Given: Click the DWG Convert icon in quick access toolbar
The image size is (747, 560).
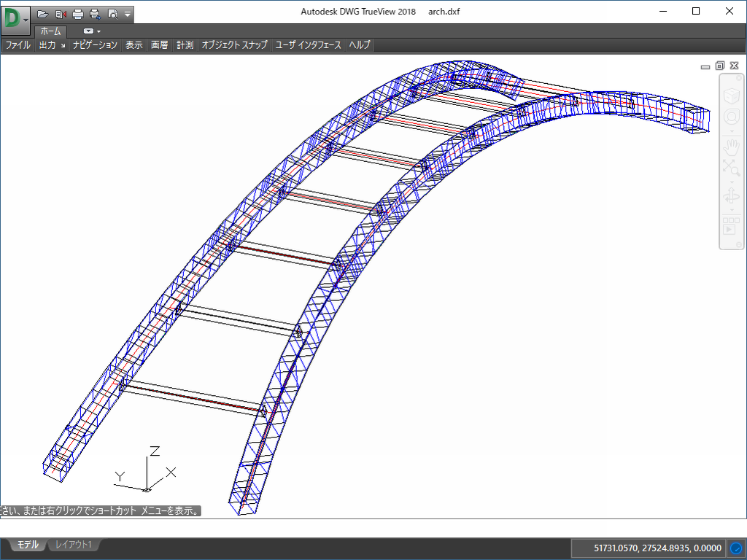Looking at the screenshot, I should (x=61, y=14).
